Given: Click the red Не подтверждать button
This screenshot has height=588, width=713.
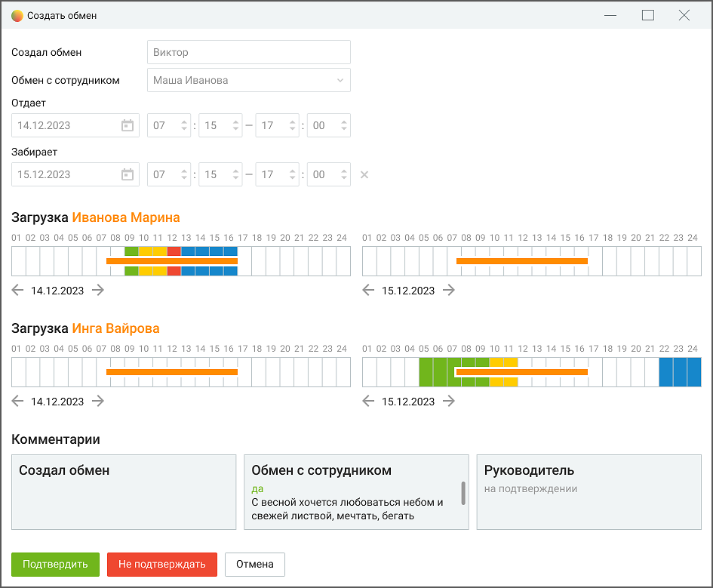Looking at the screenshot, I should pyautogui.click(x=162, y=565).
